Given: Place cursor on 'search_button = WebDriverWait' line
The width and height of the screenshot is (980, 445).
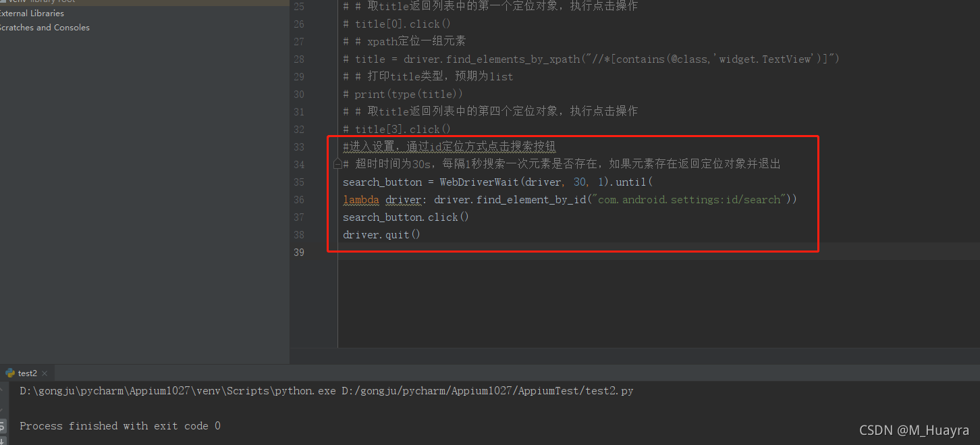Looking at the screenshot, I should pos(498,182).
